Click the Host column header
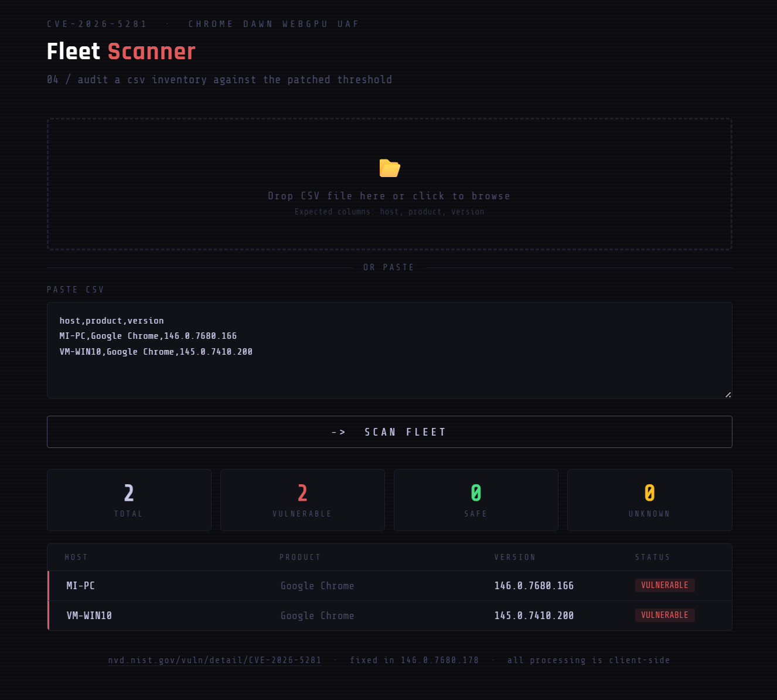This screenshot has height=700, width=777. [76, 557]
